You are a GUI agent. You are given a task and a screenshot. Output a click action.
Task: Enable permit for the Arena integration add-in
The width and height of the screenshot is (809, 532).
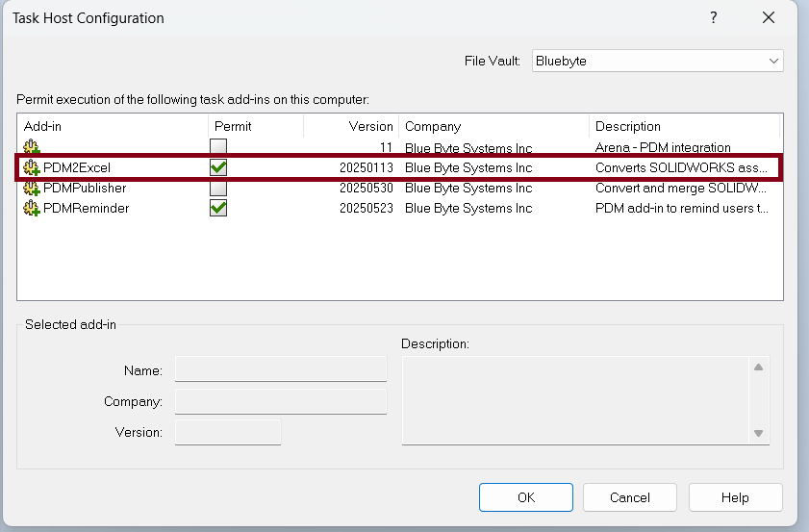point(218,146)
